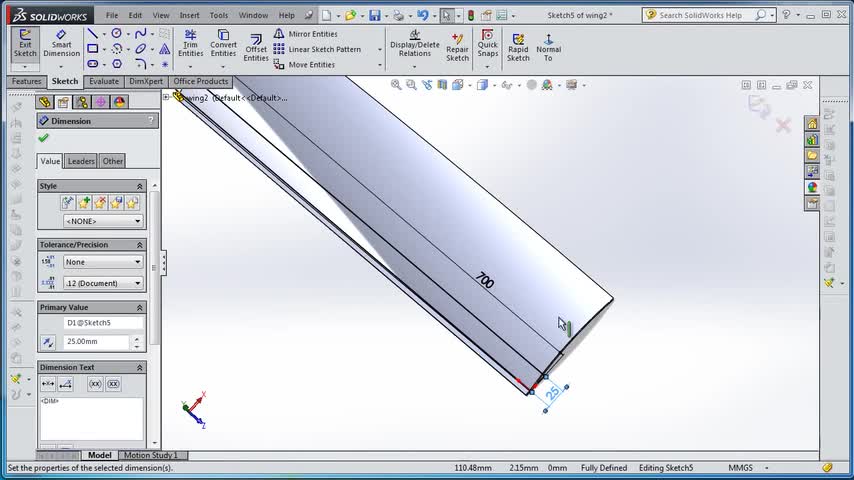This screenshot has height=480, width=854.
Task: Expand the wing2 tree node in viewport
Action: [166, 97]
